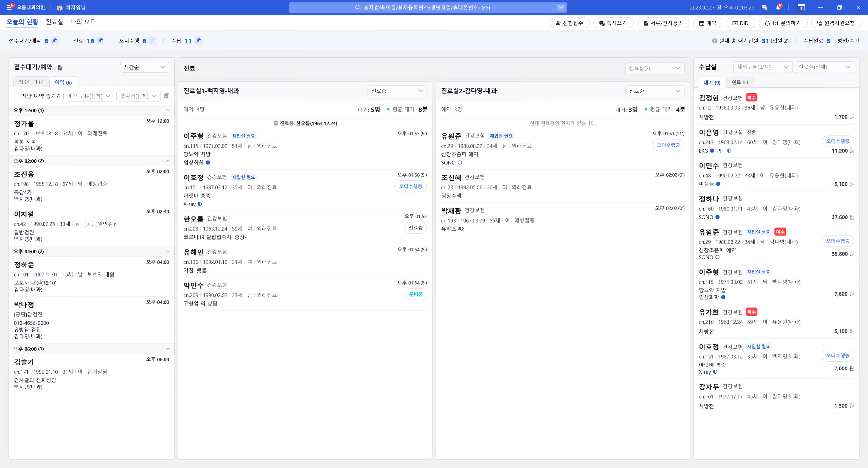Screen dimensions: 868x468
Task: Collapse the 오후 04:00 (2) reservation group
Action: [167, 251]
